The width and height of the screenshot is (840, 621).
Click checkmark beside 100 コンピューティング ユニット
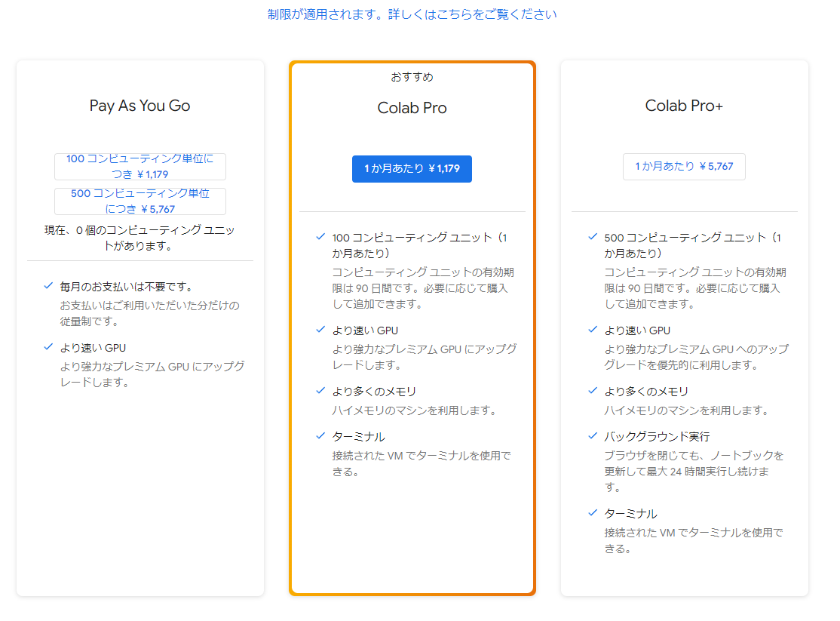click(320, 236)
